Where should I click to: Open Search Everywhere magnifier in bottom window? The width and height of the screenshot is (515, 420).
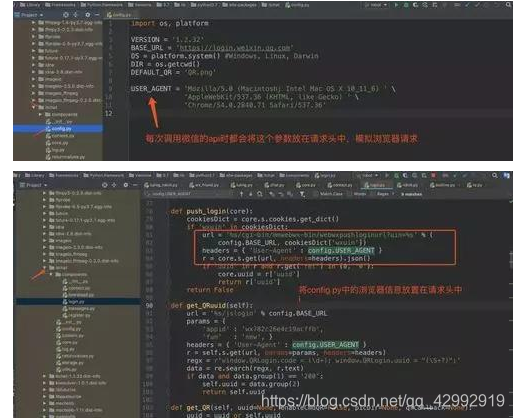coord(495,175)
